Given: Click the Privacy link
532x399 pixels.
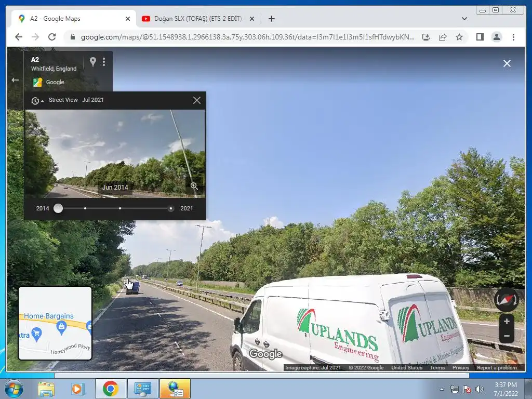Looking at the screenshot, I should [x=461, y=367].
